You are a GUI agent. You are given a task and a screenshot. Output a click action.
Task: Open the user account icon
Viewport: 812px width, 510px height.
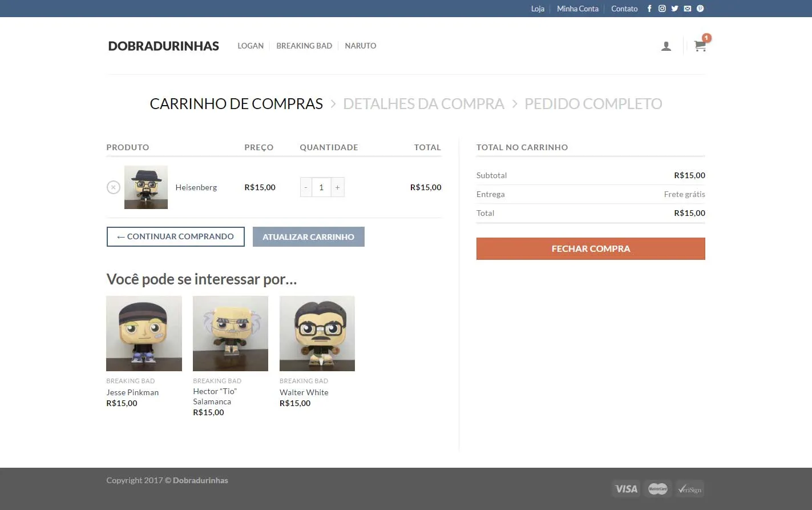point(666,46)
